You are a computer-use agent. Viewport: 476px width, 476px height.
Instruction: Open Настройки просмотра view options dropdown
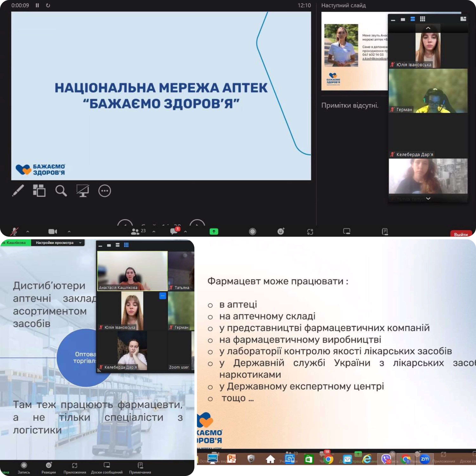coord(58,243)
